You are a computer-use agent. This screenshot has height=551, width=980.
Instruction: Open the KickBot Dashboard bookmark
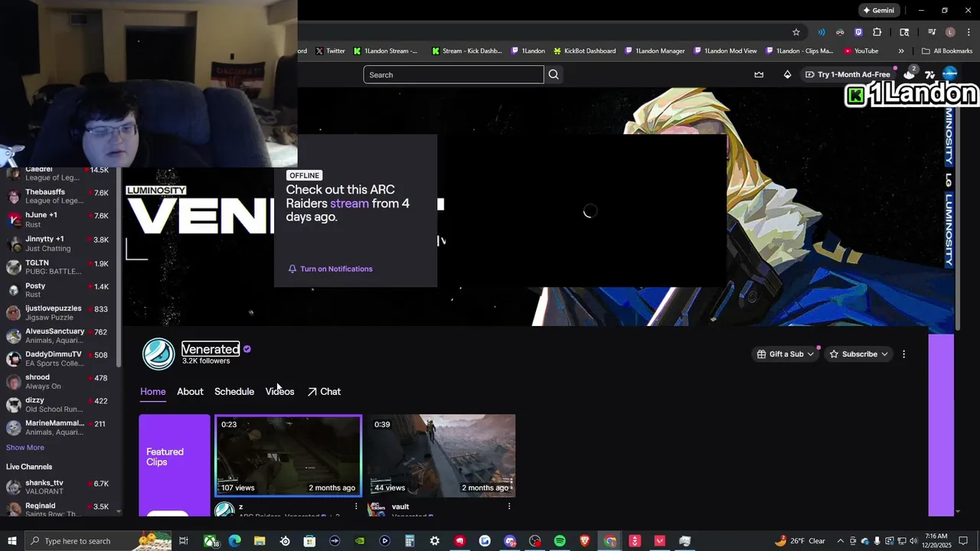click(x=584, y=51)
